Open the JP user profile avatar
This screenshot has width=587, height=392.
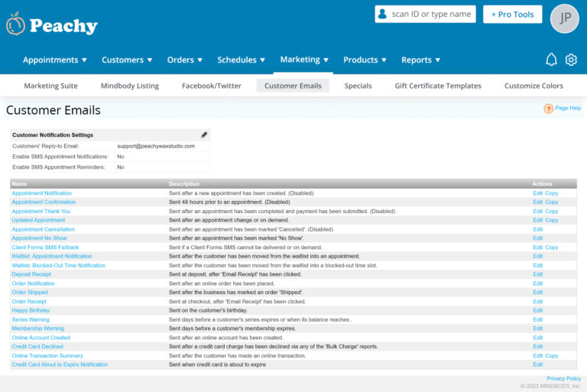565,18
